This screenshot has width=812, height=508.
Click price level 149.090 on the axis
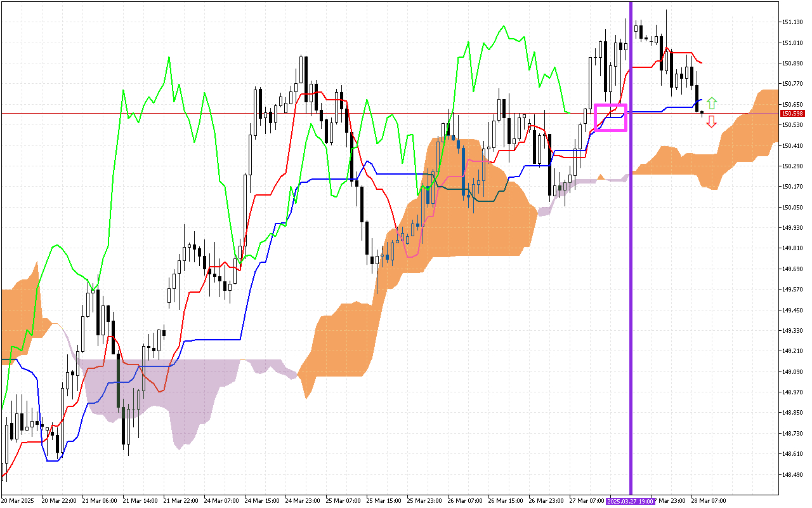793,371
